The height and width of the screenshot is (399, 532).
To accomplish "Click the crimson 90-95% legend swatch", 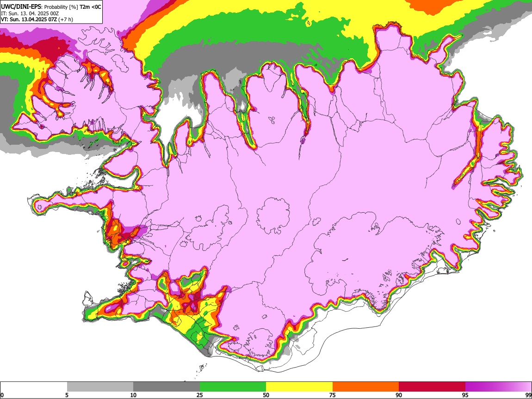I will tap(432, 387).
